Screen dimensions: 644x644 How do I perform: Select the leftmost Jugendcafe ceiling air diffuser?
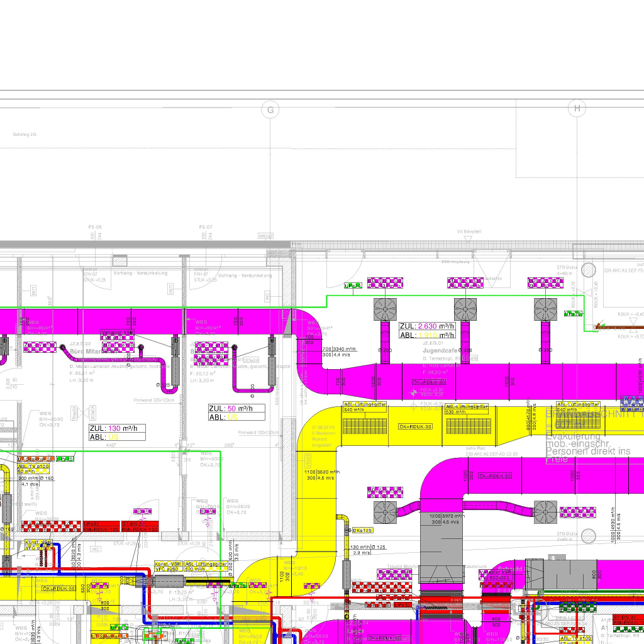coord(386,309)
